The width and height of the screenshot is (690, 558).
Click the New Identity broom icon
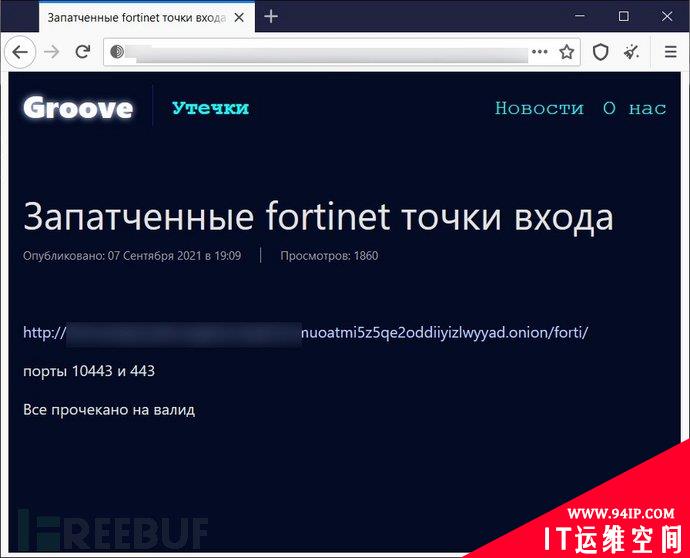click(x=632, y=52)
